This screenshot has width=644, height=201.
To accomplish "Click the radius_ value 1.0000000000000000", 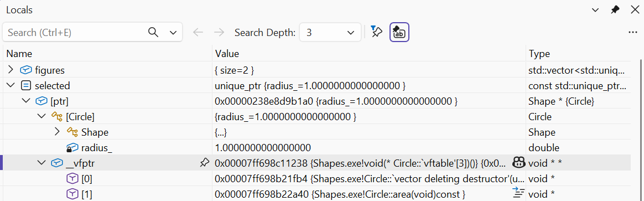I will 263,148.
